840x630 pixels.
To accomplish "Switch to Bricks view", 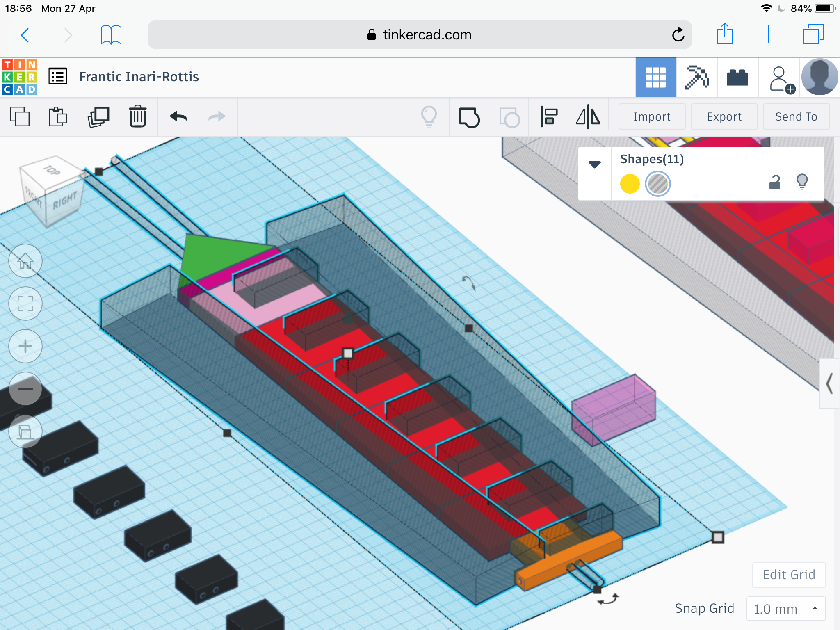I will pos(737,77).
